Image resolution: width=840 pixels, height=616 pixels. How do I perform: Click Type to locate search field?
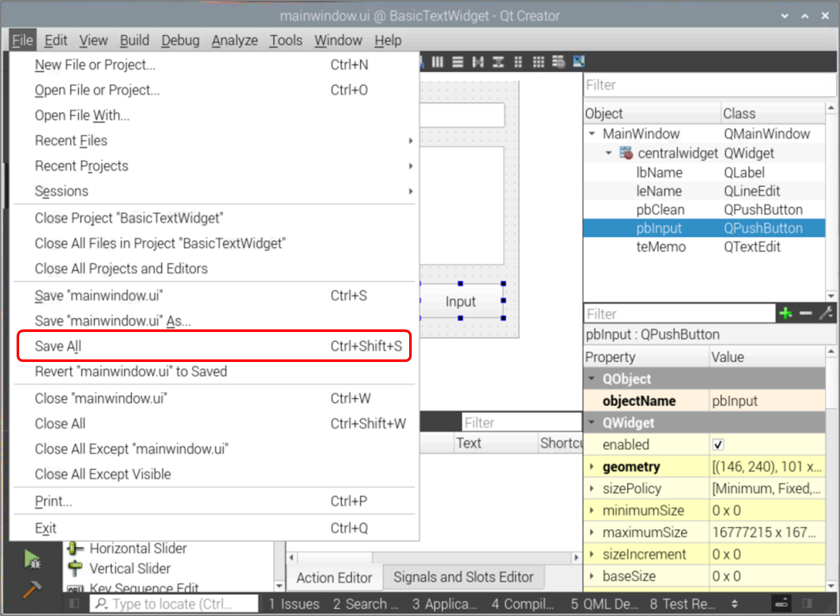(x=173, y=604)
